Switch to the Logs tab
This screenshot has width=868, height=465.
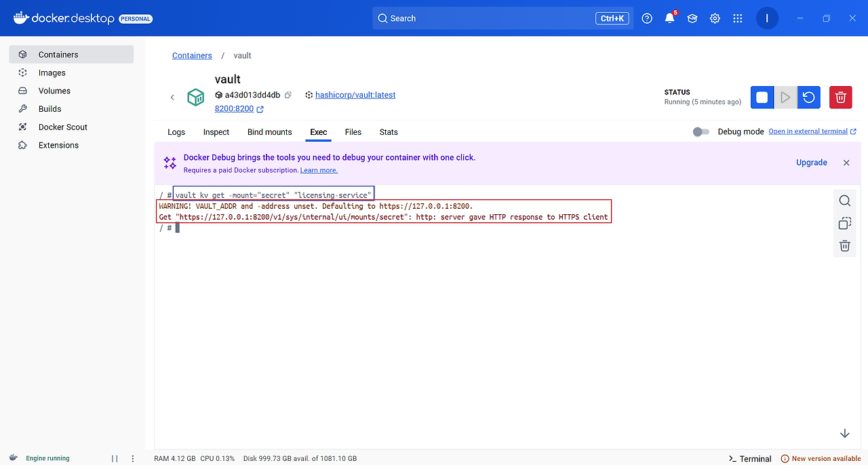tap(176, 132)
